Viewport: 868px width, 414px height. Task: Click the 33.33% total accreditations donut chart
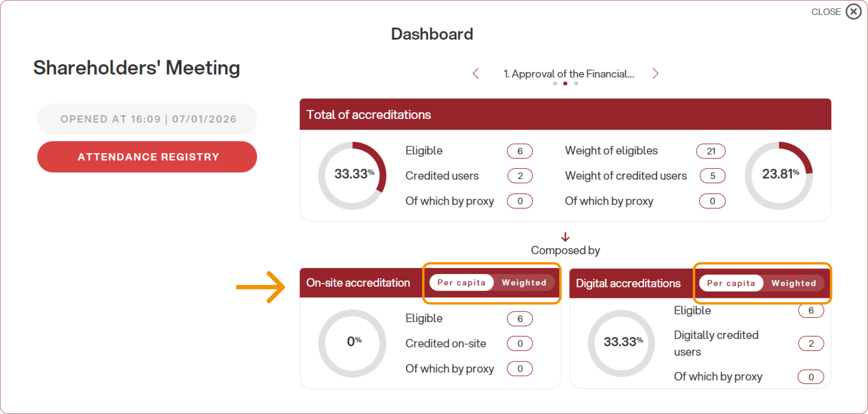coord(353,175)
